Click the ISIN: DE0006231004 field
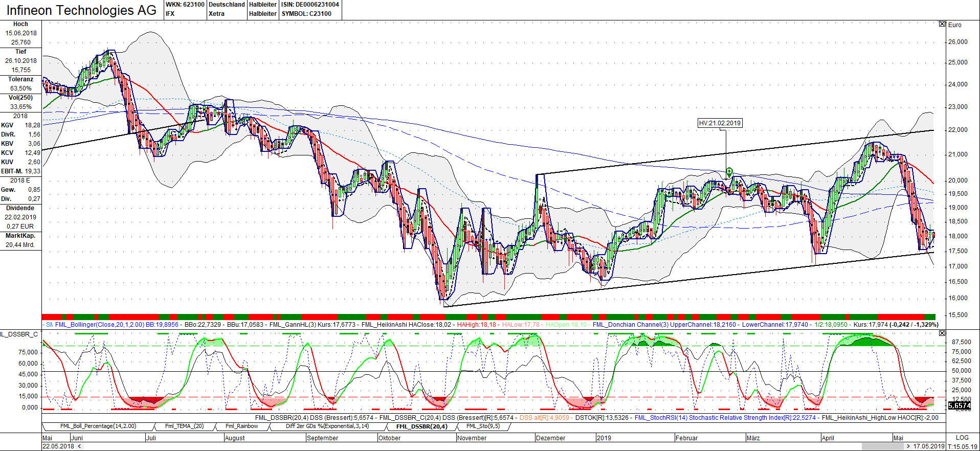The width and height of the screenshot is (980, 451). point(310,5)
